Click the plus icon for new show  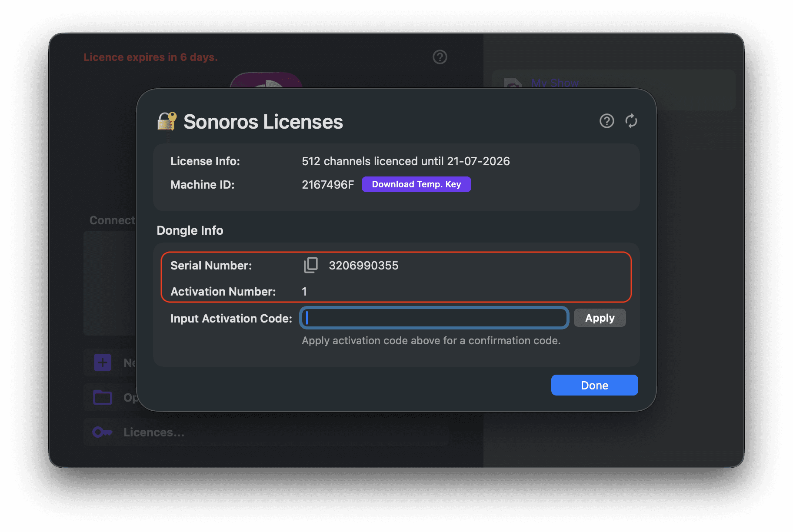pos(103,362)
